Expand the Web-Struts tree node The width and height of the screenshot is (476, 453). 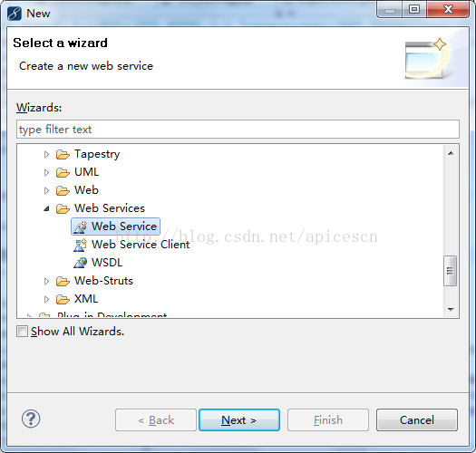click(46, 281)
